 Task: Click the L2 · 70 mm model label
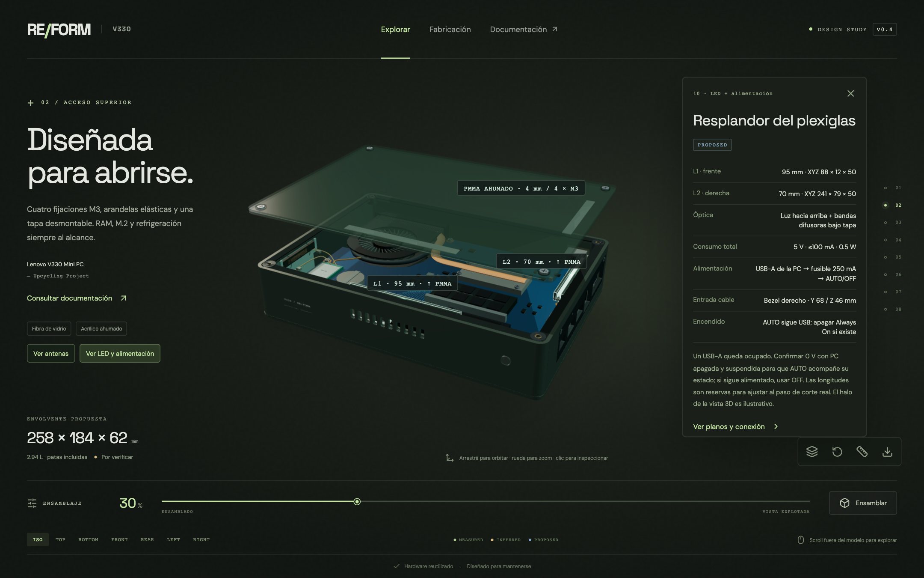(x=541, y=262)
